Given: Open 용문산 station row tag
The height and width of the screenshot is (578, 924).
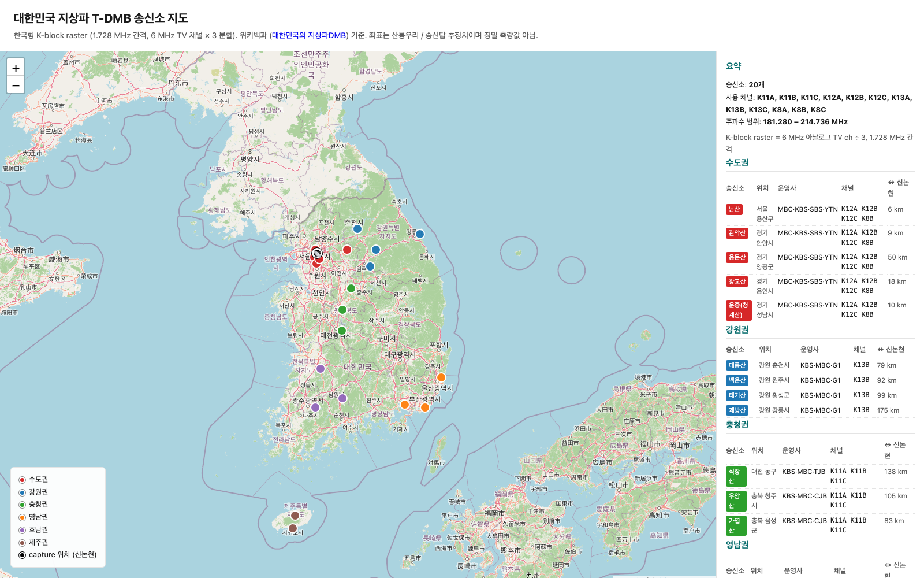Looking at the screenshot, I should coord(737,257).
